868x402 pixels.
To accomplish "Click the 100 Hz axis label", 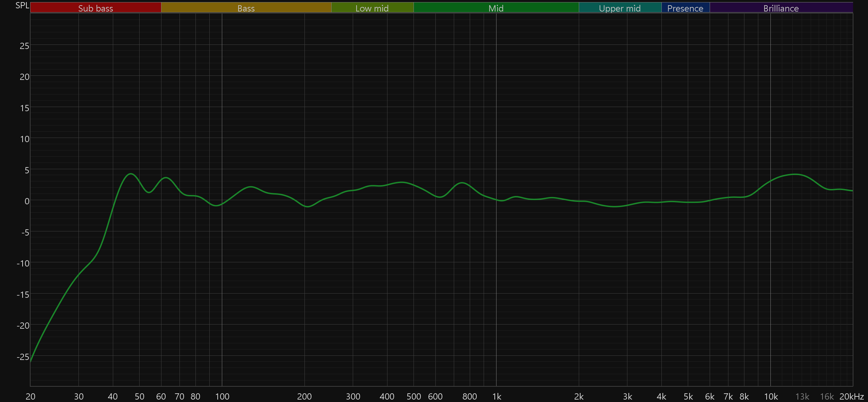I will coord(222,396).
